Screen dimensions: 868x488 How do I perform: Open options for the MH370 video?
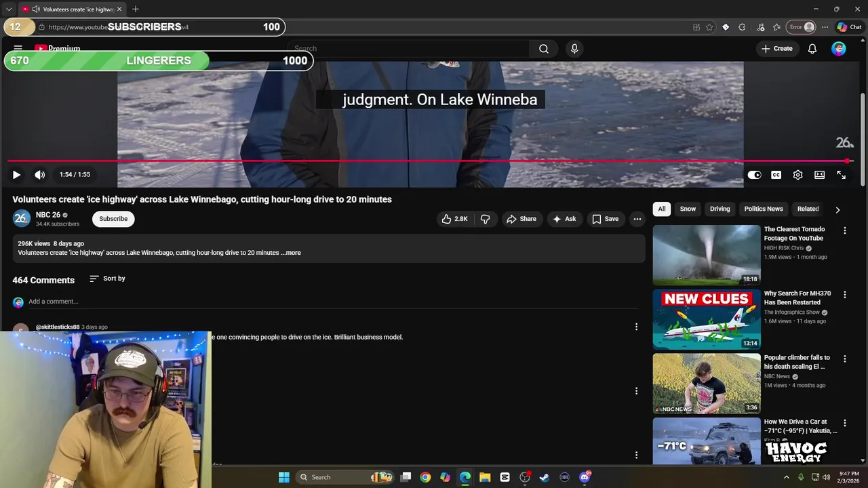[x=845, y=295]
